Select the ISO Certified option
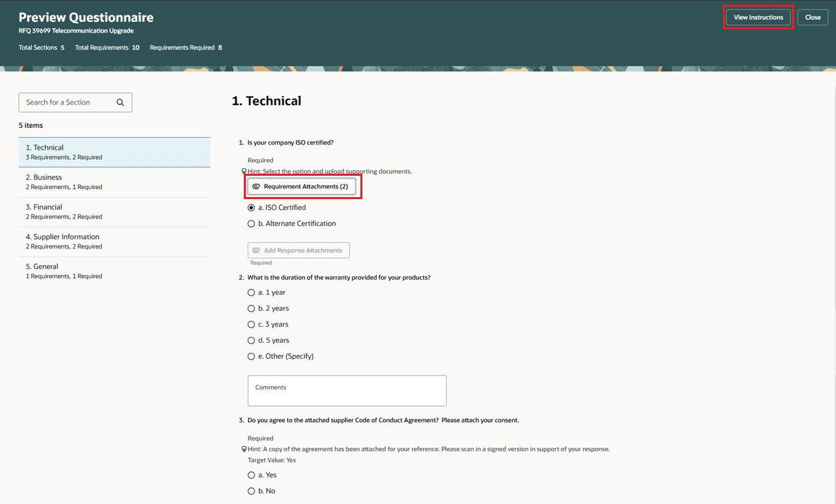The width and height of the screenshot is (836, 504). (251, 207)
